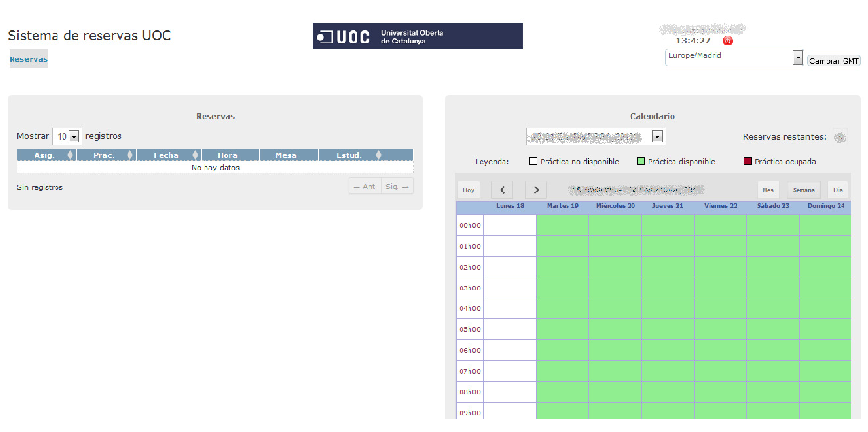This screenshot has height=432, width=868.
Task: Select the Semana calendar view
Action: click(804, 190)
